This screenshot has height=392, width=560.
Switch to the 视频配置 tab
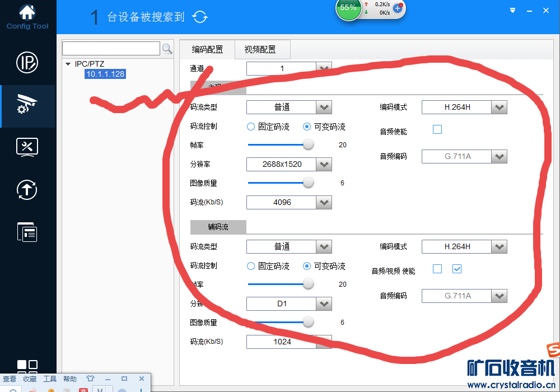[x=263, y=49]
